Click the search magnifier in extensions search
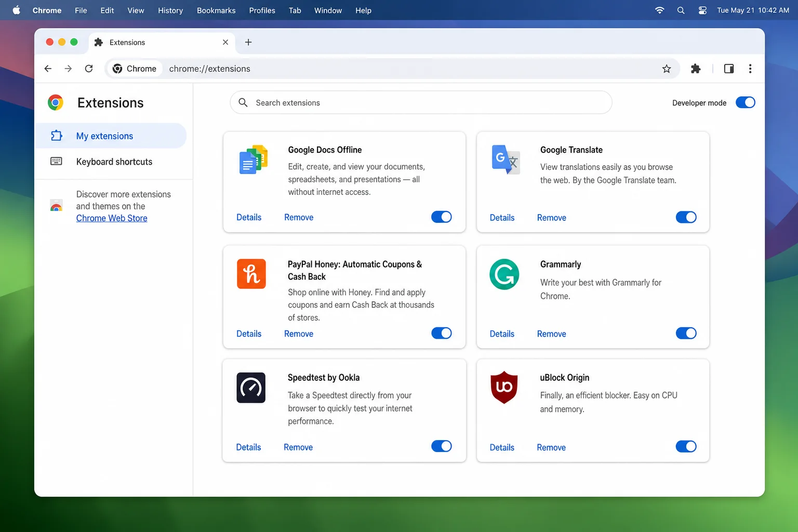798x532 pixels. click(243, 102)
